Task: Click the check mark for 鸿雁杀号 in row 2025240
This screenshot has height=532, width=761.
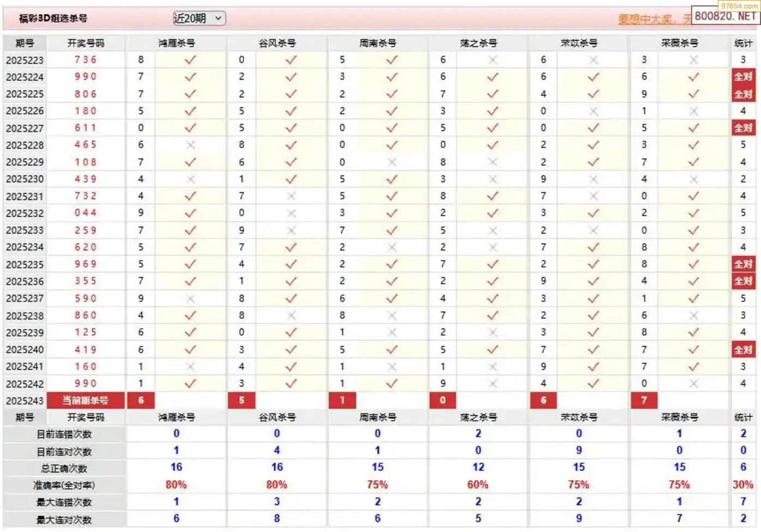Action: [x=190, y=349]
